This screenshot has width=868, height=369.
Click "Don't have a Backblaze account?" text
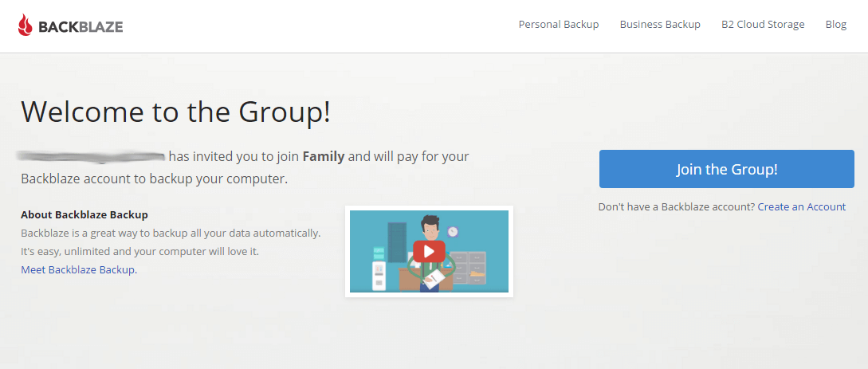(677, 207)
